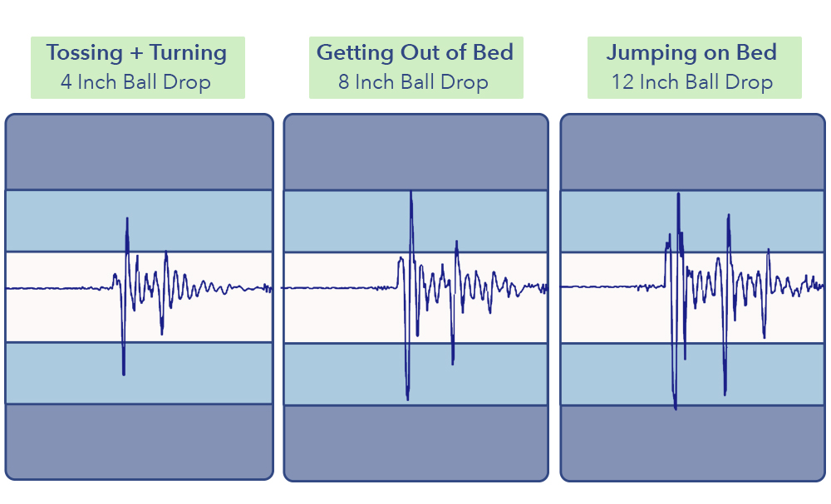
Task: Click the Jumping on Bed label
Action: point(691,52)
